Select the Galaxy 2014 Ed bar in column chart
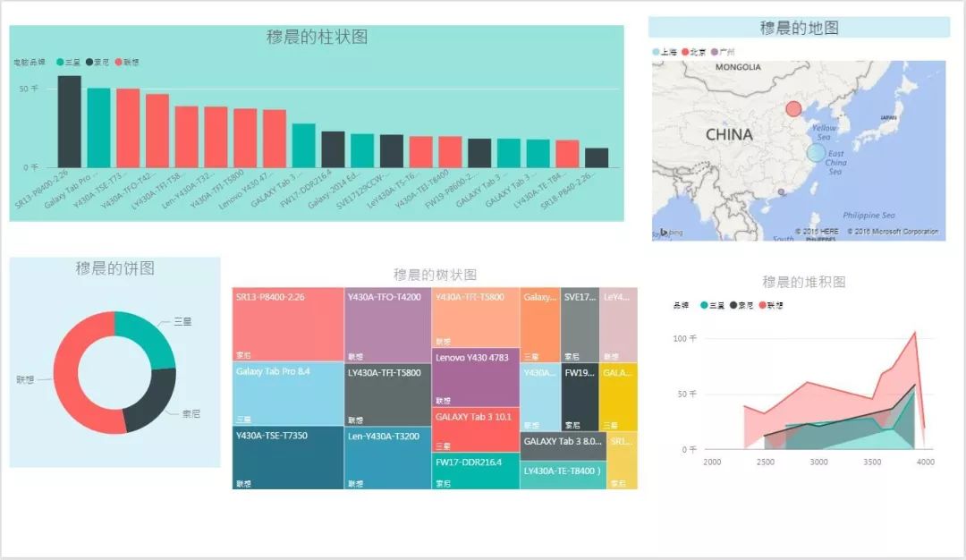The height and width of the screenshot is (560, 966). (362, 150)
